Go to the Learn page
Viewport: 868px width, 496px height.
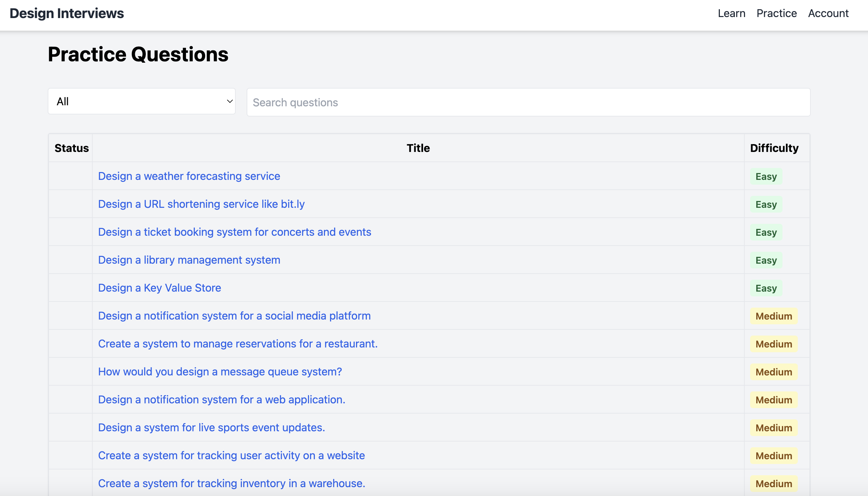tap(731, 13)
